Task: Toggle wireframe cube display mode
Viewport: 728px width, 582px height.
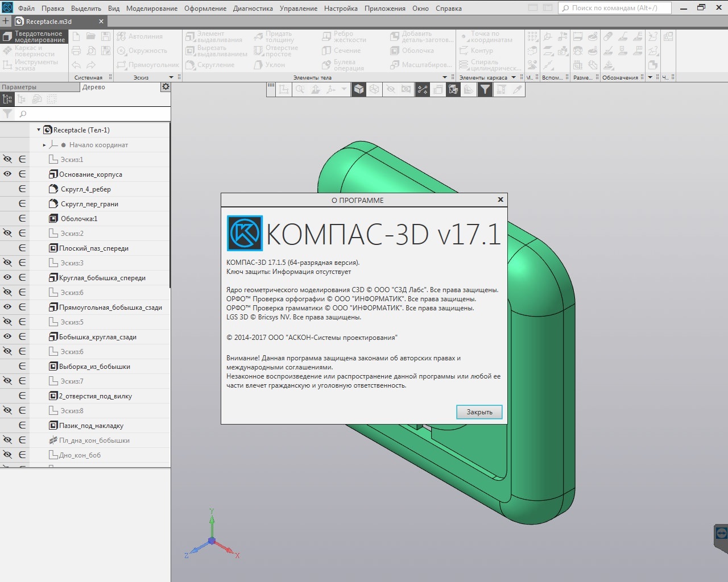Action: [x=374, y=89]
